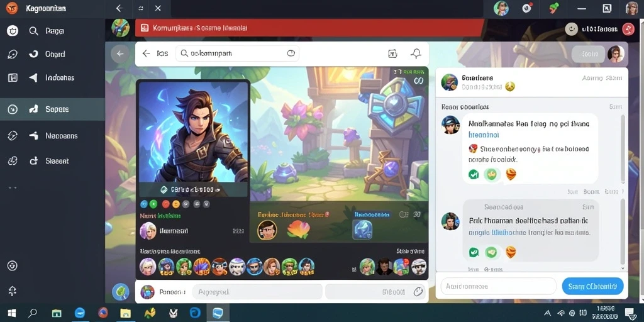Image resolution: width=644 pixels, height=322 pixels.
Task: Open the notification icon with red dot
Action: [528, 8]
